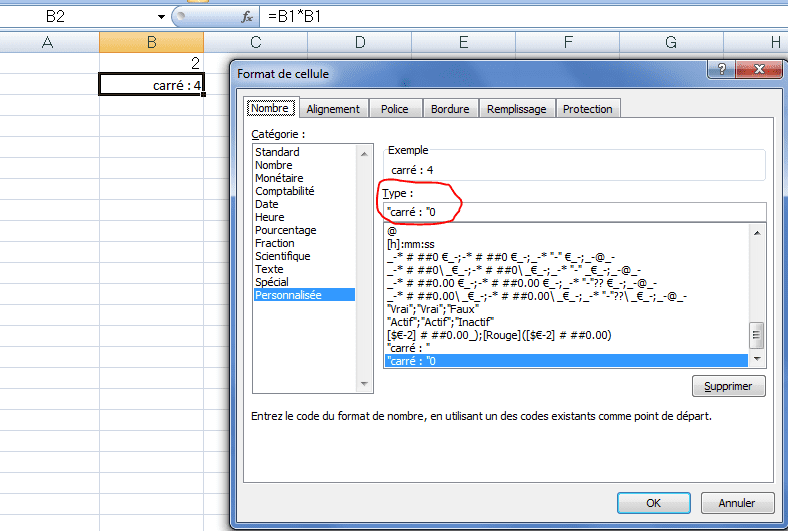Click the fx insert function icon

tap(247, 17)
